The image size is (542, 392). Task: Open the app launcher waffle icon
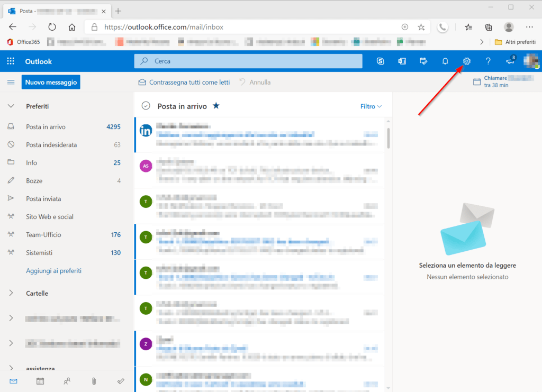click(x=11, y=61)
